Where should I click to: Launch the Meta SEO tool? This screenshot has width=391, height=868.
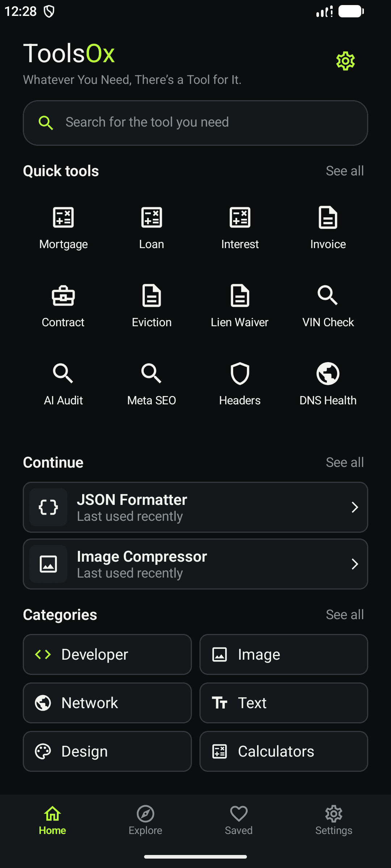(x=152, y=384)
